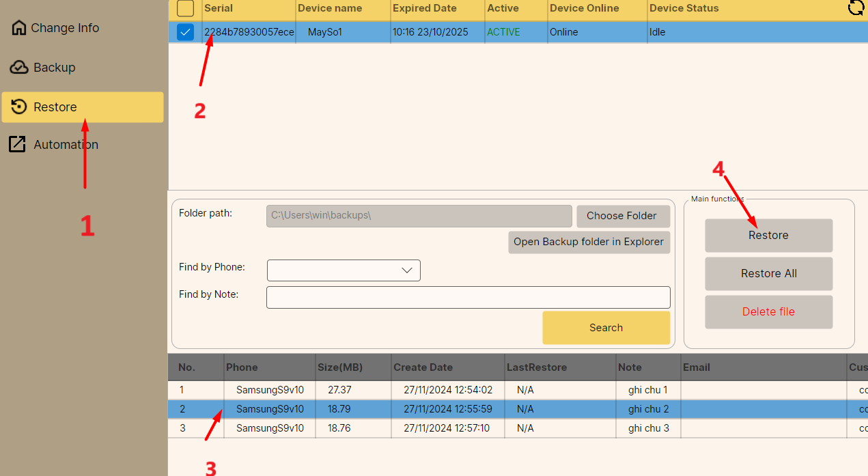Click the cloud icon beside Backup
This screenshot has width=868, height=476.
[x=19, y=68]
